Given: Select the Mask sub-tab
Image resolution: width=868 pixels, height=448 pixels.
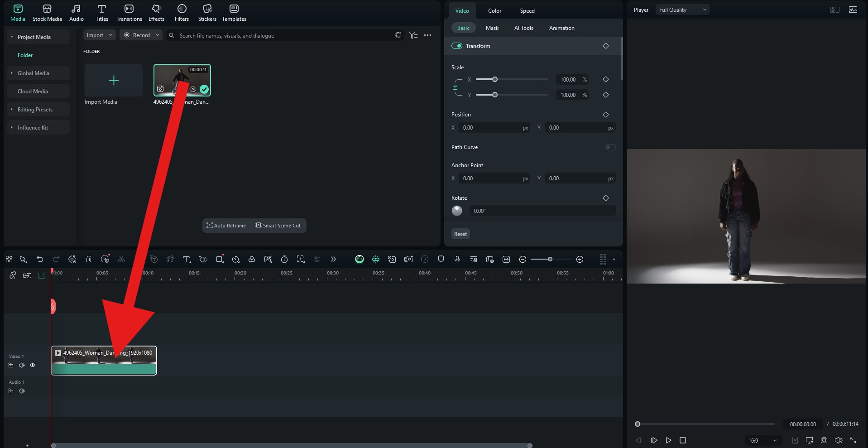Looking at the screenshot, I should (492, 28).
